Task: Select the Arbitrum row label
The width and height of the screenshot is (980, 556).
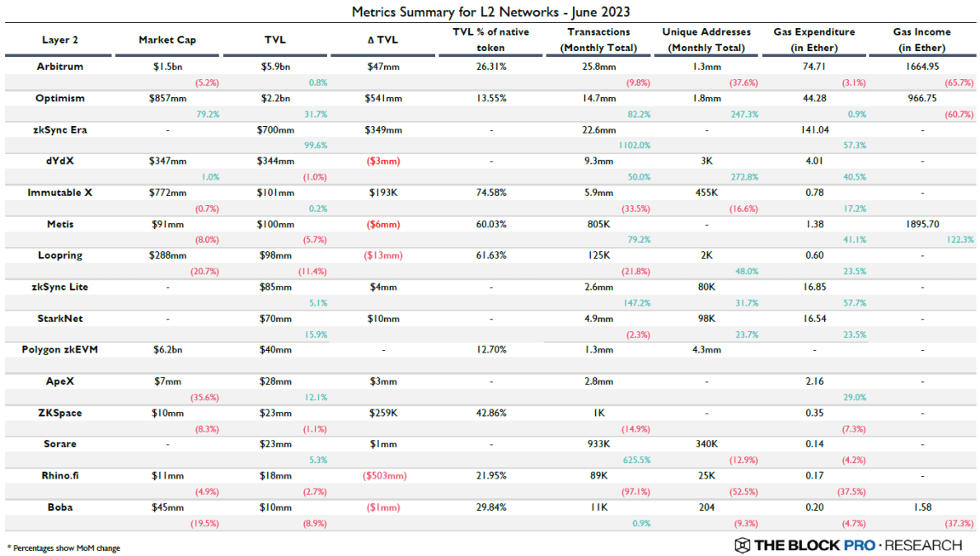Action: click(60, 67)
